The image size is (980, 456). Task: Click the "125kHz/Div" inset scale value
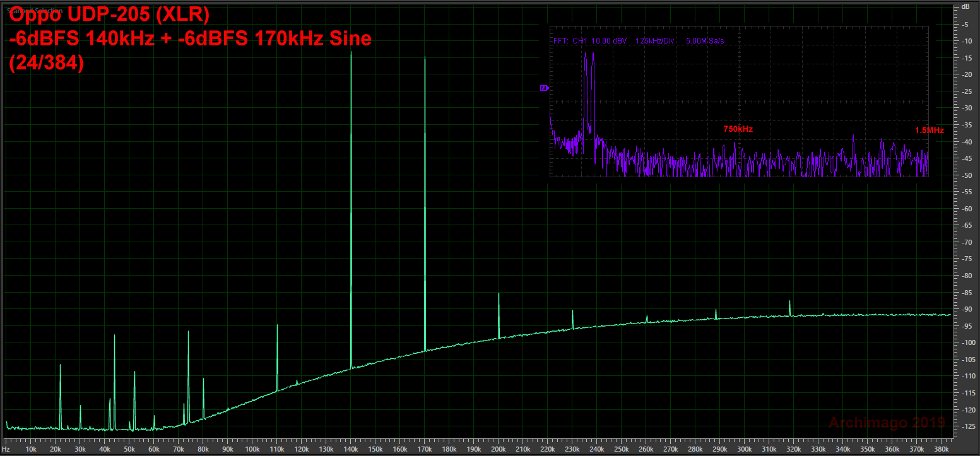coord(655,41)
